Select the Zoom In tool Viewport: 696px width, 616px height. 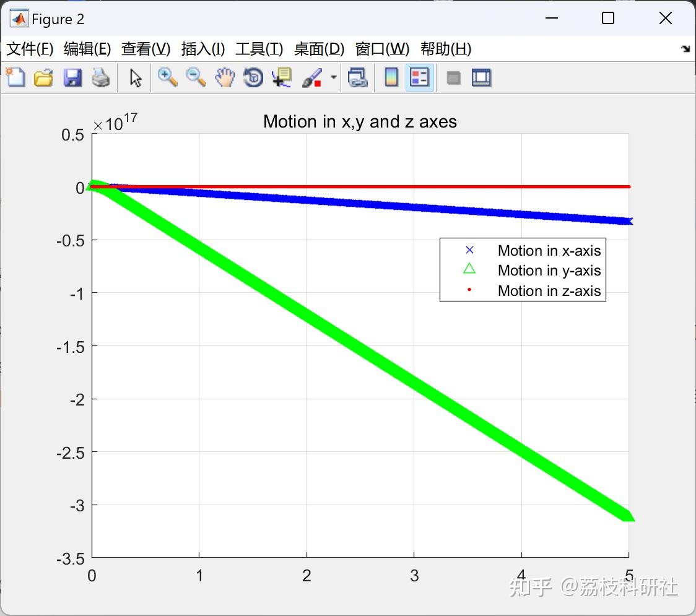point(167,78)
